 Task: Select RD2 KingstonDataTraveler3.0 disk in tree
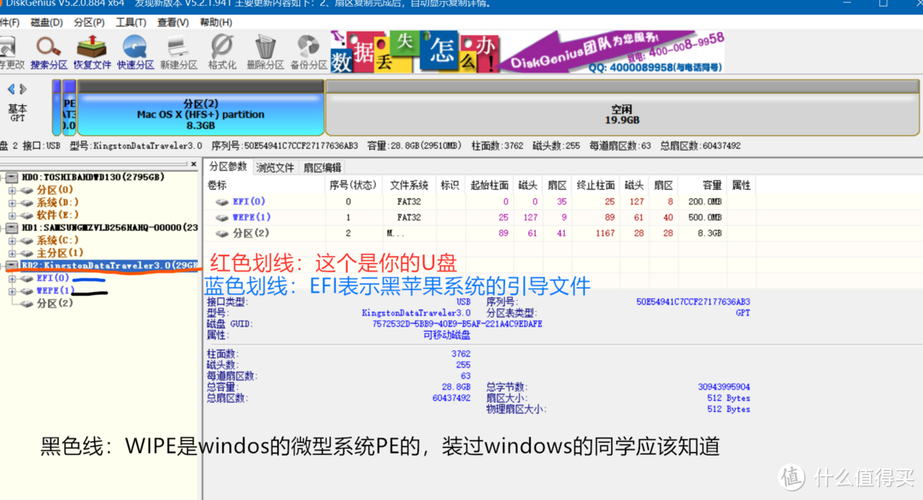click(110, 266)
